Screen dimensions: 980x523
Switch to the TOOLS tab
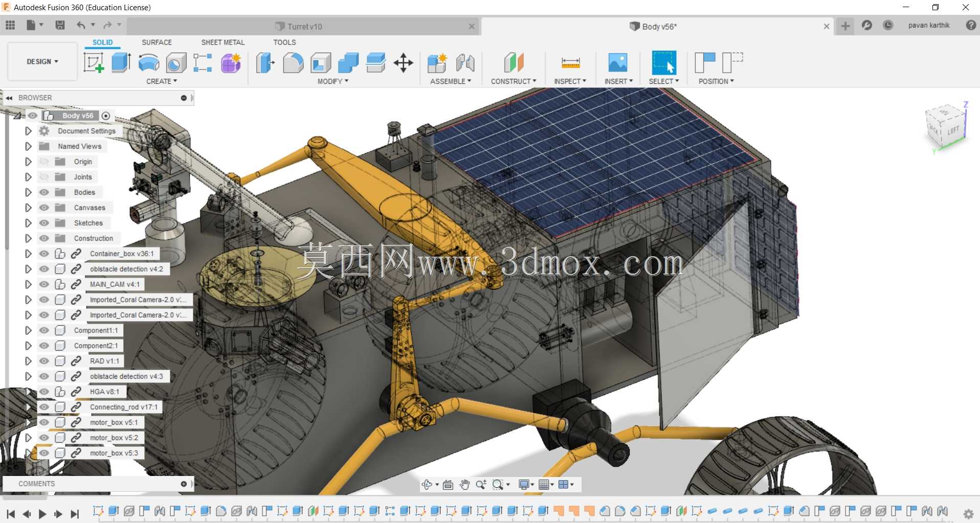click(284, 42)
